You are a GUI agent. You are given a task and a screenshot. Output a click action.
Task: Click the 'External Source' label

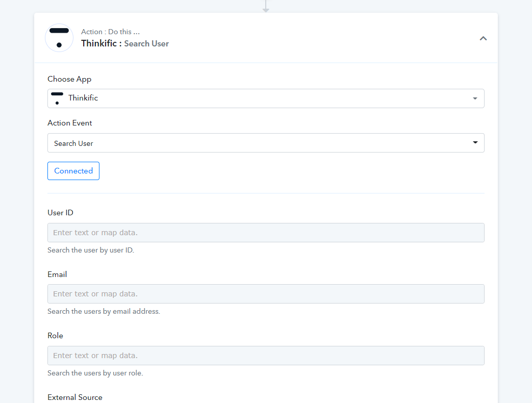pyautogui.click(x=75, y=397)
